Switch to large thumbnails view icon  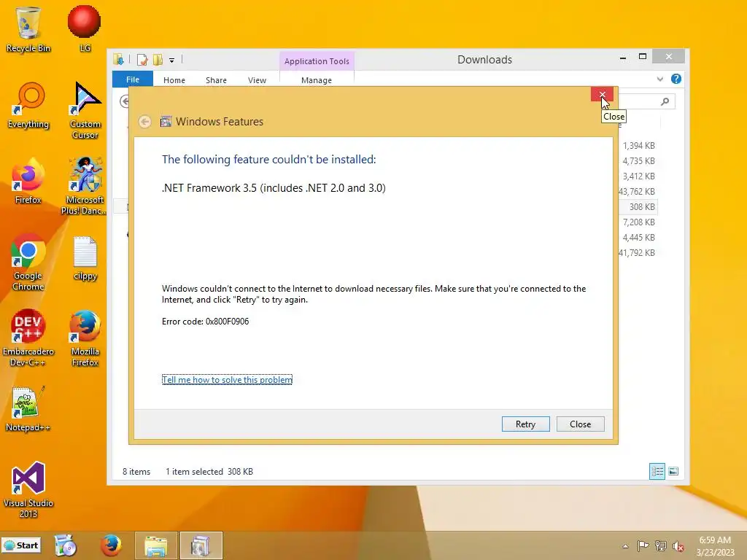click(673, 472)
